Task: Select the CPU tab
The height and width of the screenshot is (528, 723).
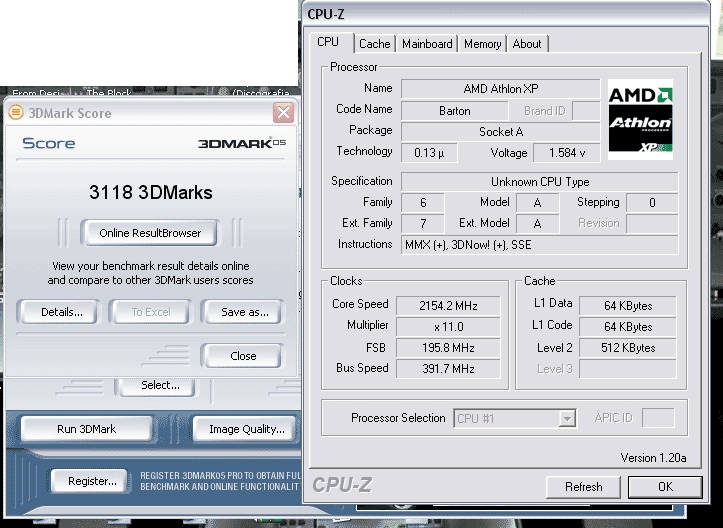Action: pyautogui.click(x=328, y=42)
